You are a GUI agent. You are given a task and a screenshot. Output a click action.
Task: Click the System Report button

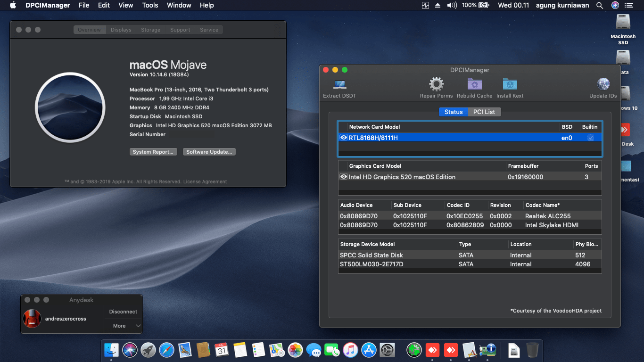coord(153,151)
